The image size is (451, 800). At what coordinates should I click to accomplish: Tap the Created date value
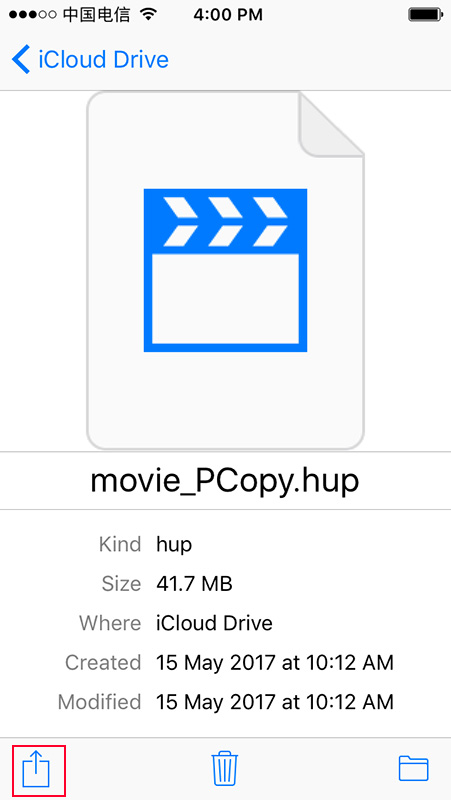275,662
